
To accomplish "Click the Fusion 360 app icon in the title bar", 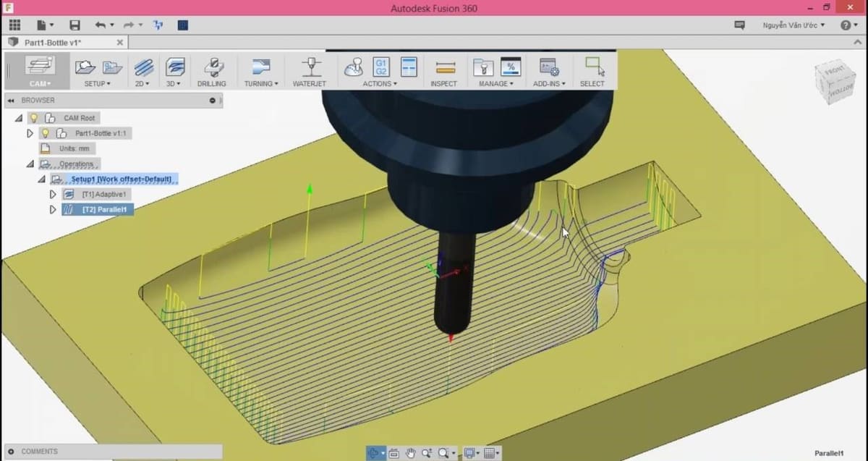I will [9, 8].
